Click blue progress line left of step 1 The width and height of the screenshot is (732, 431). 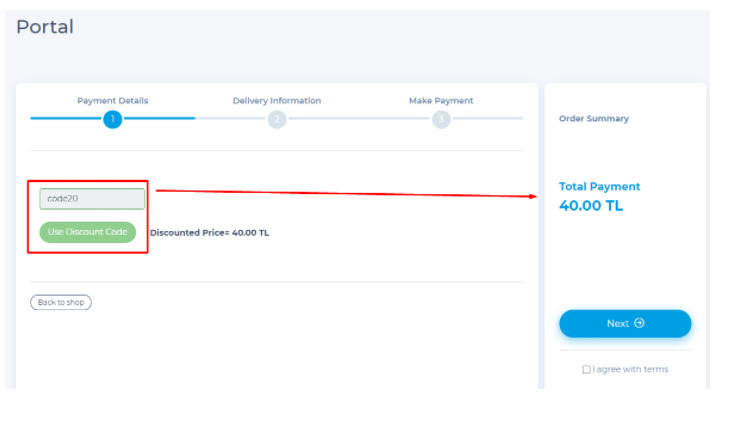pos(66,119)
